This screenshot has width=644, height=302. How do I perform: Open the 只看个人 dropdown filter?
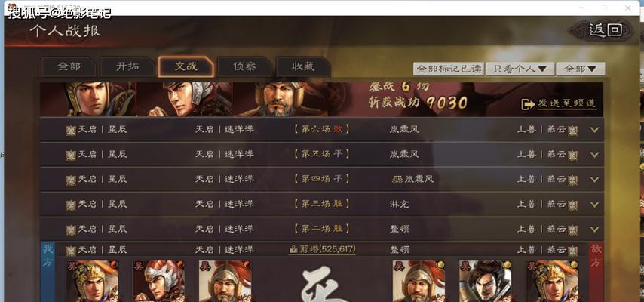(520, 69)
